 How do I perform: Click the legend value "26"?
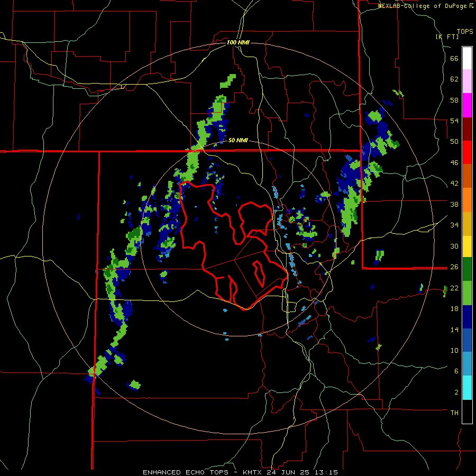454,267
